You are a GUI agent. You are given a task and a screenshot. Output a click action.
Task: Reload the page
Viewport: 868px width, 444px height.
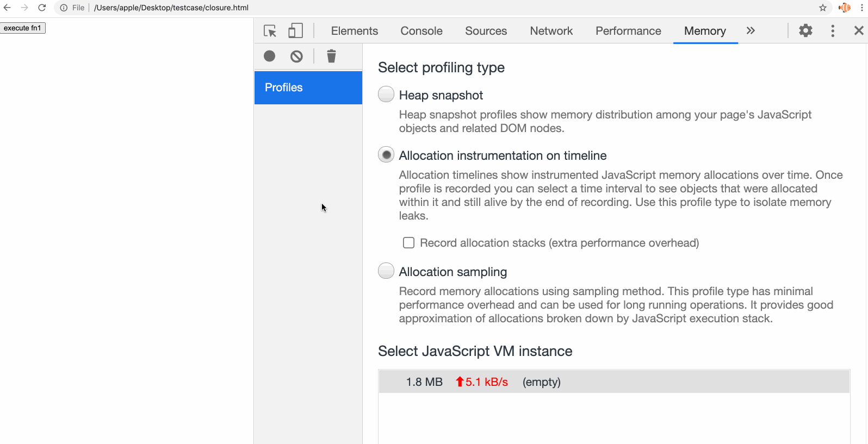pyautogui.click(x=42, y=8)
